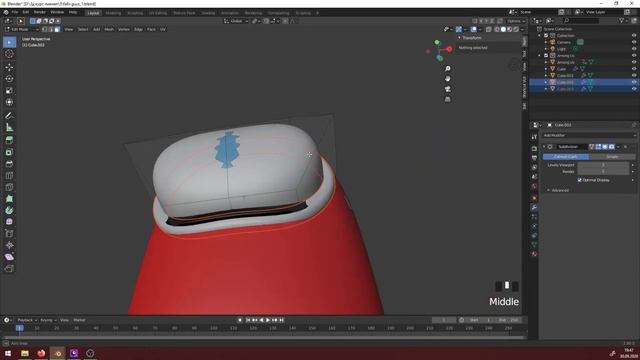640x360 pixels.
Task: Toggle X-ray viewport display
Action: [489, 29]
